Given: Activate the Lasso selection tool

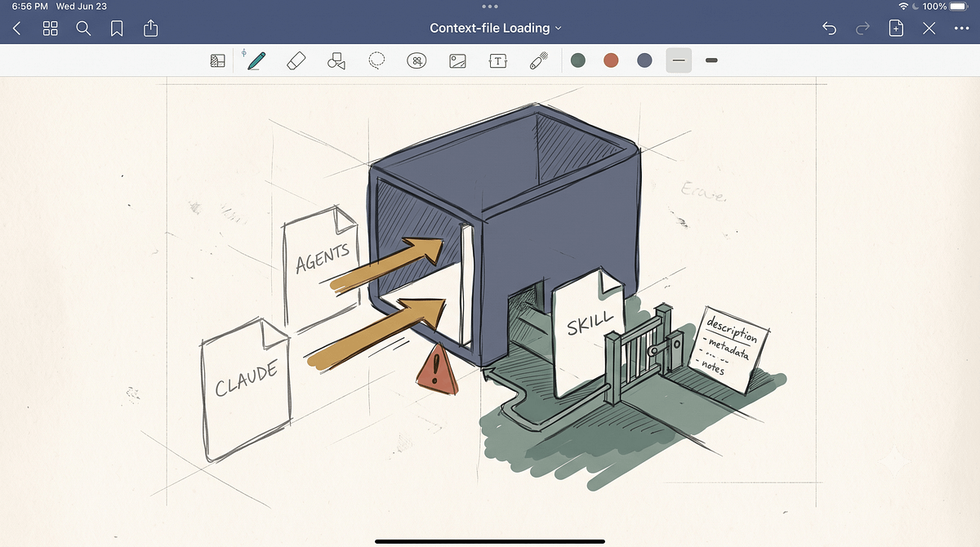Looking at the screenshot, I should coord(376,60).
